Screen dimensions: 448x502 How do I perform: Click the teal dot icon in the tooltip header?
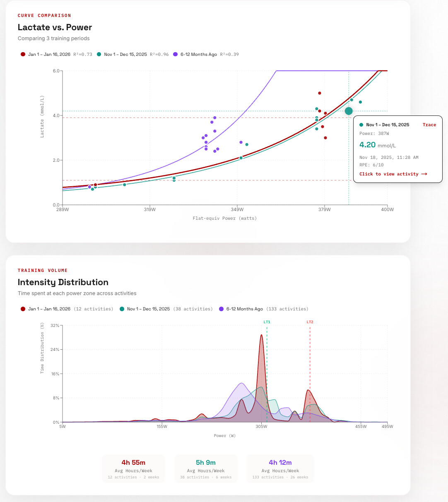(x=361, y=125)
